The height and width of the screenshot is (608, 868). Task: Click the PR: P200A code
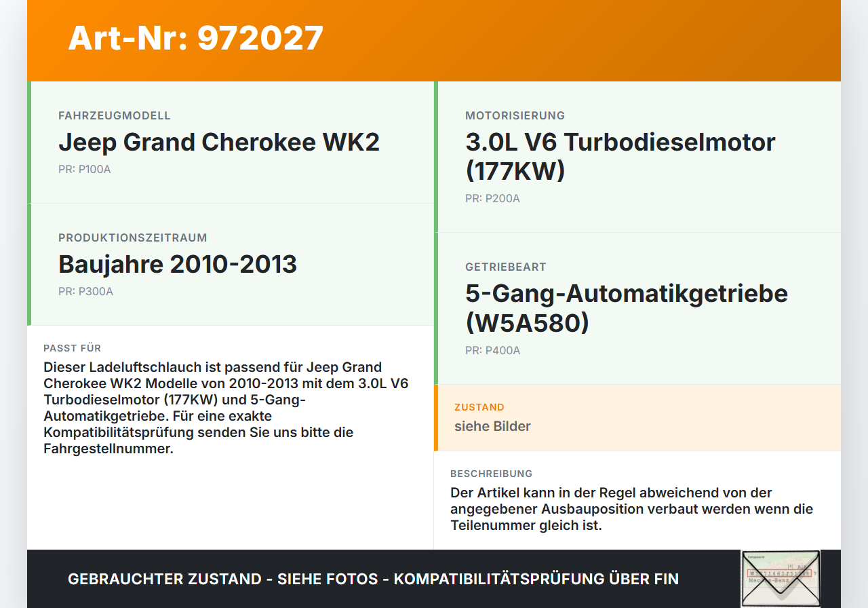[492, 198]
